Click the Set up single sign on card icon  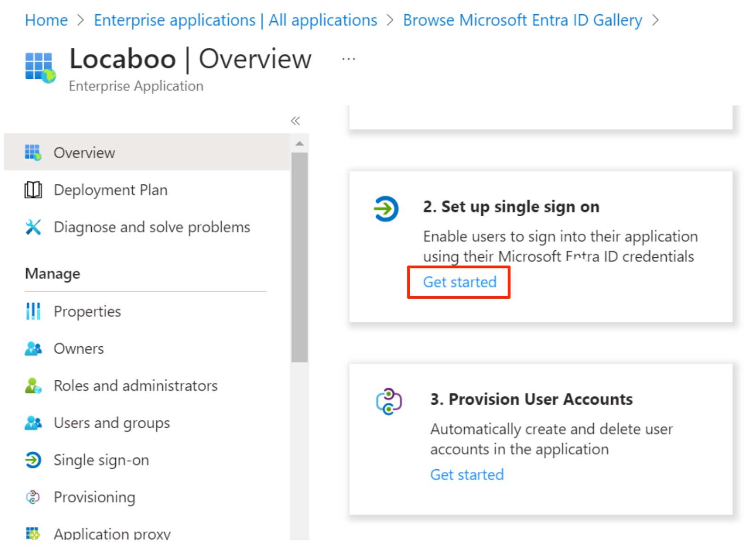click(386, 209)
